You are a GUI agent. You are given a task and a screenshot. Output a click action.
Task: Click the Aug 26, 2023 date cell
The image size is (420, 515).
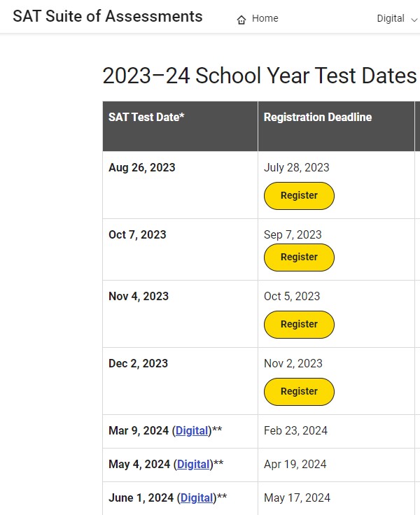[x=180, y=185]
